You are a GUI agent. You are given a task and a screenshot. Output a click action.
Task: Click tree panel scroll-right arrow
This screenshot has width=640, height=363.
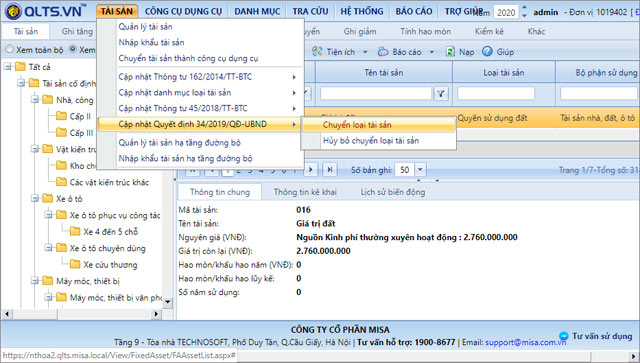(x=156, y=314)
